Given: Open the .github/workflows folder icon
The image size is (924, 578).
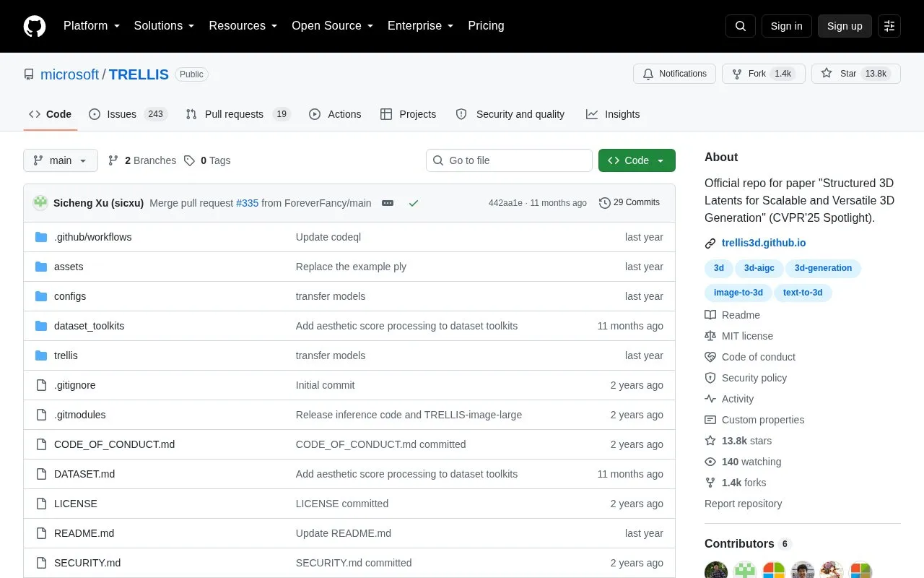Looking at the screenshot, I should point(41,237).
